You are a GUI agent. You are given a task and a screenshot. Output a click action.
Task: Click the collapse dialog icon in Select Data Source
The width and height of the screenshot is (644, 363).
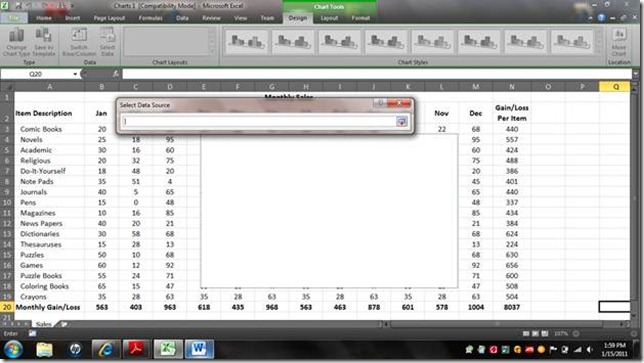click(401, 121)
